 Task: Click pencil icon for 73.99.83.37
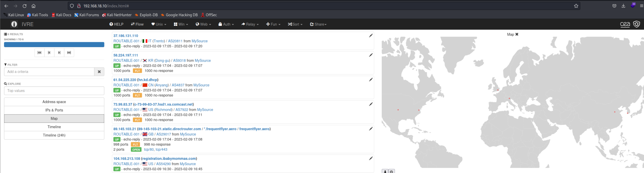tap(371, 104)
